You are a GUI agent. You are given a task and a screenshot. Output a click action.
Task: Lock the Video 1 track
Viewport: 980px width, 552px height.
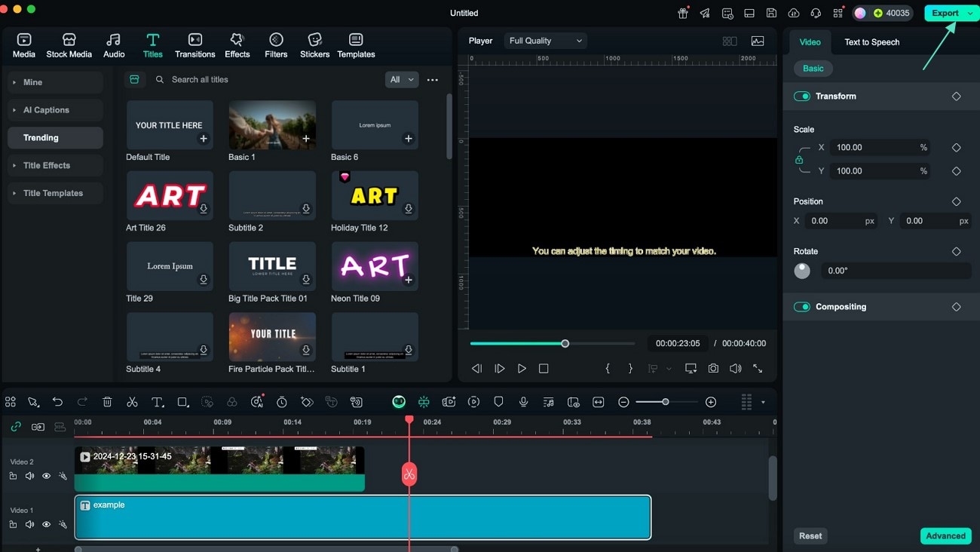click(13, 525)
